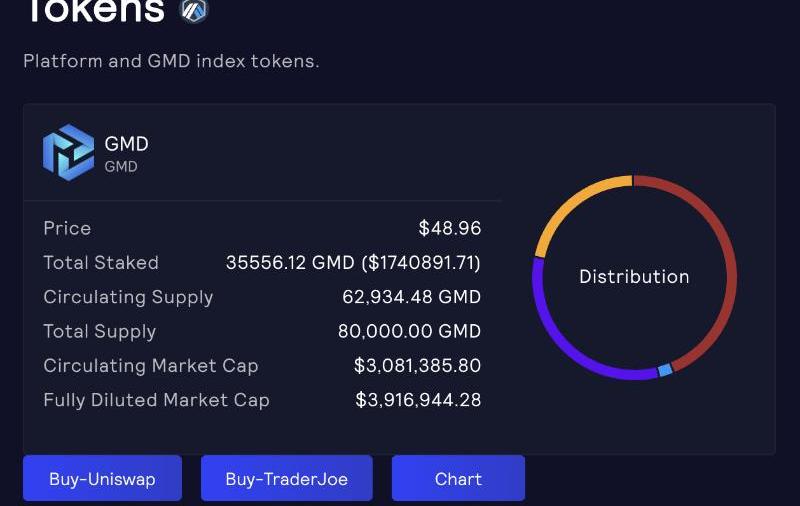The width and height of the screenshot is (800, 506).
Task: Click the small light-blue donut segment
Action: click(665, 370)
